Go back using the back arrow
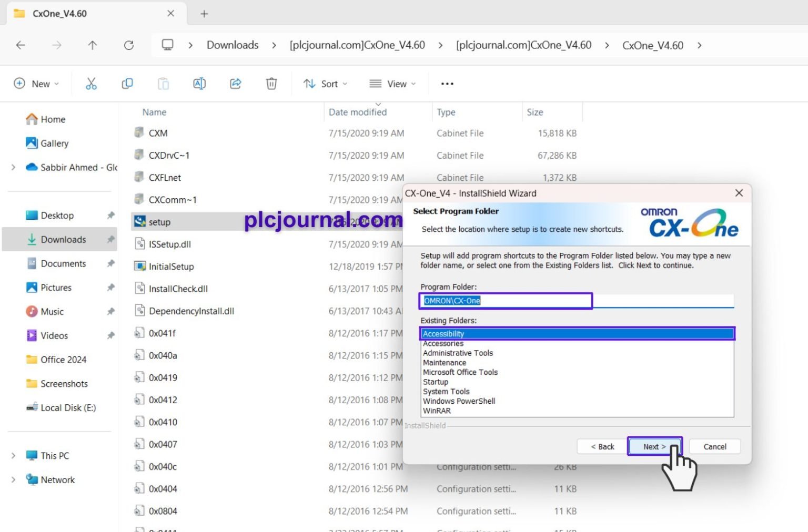The height and width of the screenshot is (532, 808). click(x=21, y=45)
